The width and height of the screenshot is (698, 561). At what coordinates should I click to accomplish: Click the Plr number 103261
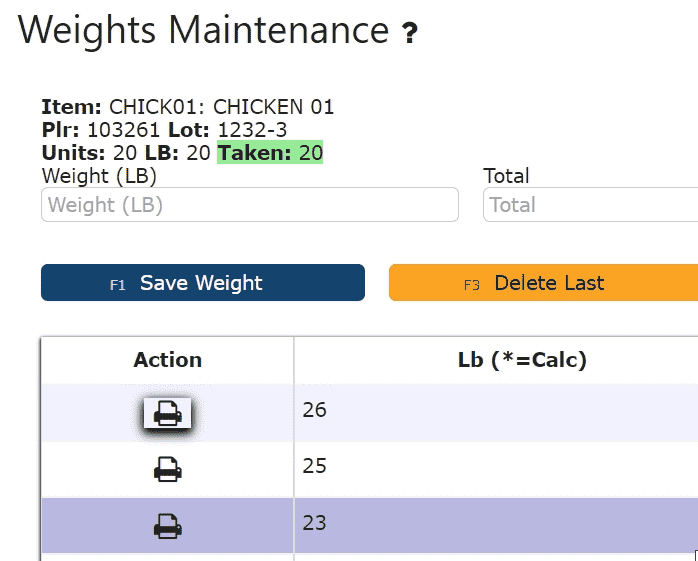pyautogui.click(x=124, y=130)
